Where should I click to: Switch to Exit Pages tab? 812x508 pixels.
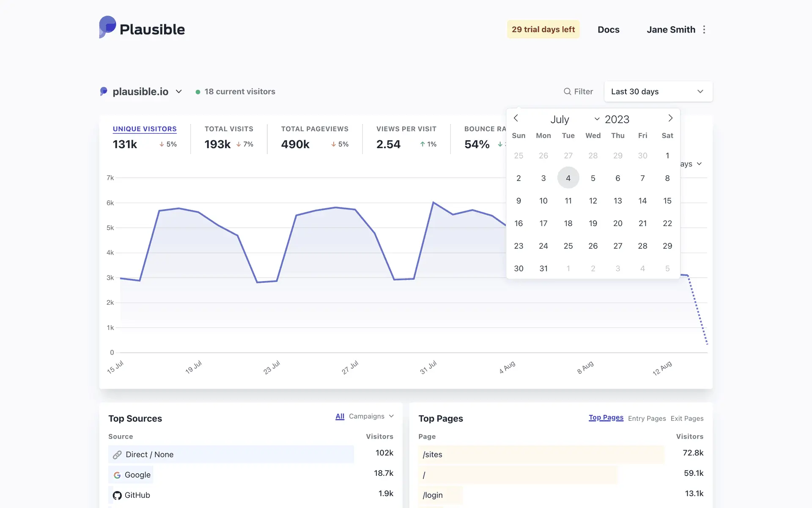point(687,418)
